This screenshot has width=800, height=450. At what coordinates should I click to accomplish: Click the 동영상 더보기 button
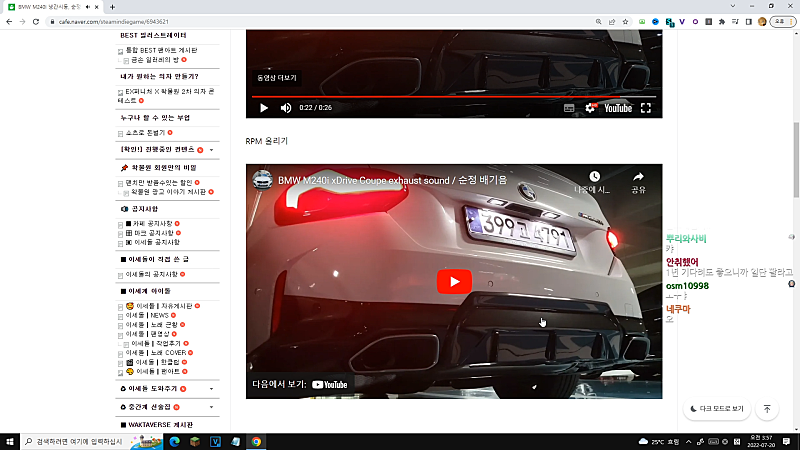click(x=277, y=78)
